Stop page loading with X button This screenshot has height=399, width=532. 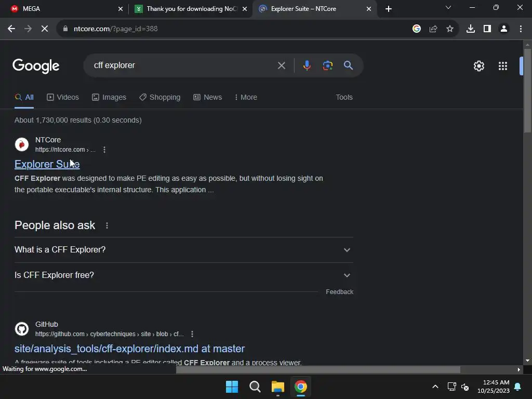coord(45,29)
